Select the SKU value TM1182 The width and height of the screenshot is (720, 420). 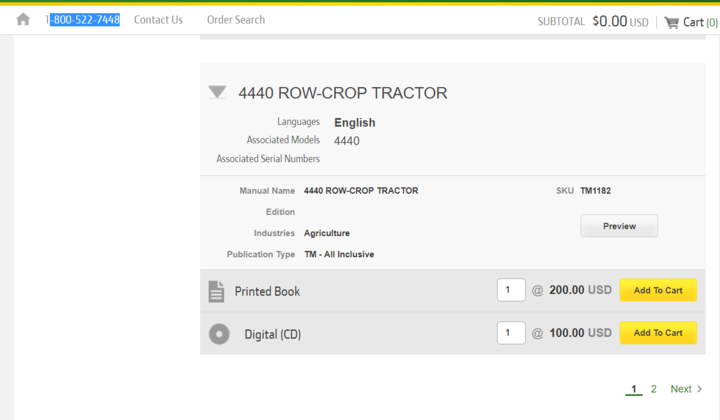(x=596, y=190)
